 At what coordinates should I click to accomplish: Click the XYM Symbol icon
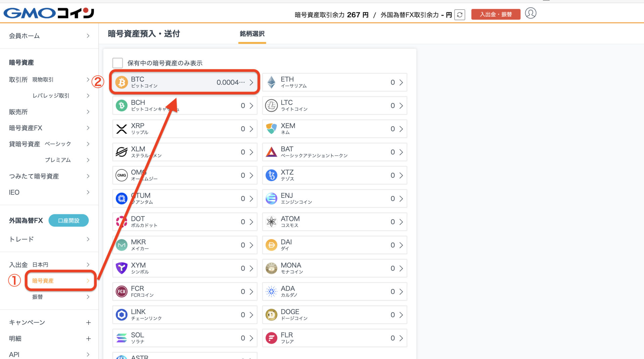[x=121, y=268]
